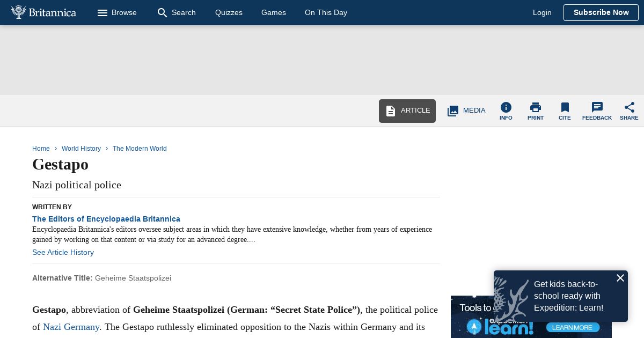Click the Info circle icon
The width and height of the screenshot is (644, 338).
point(506,107)
